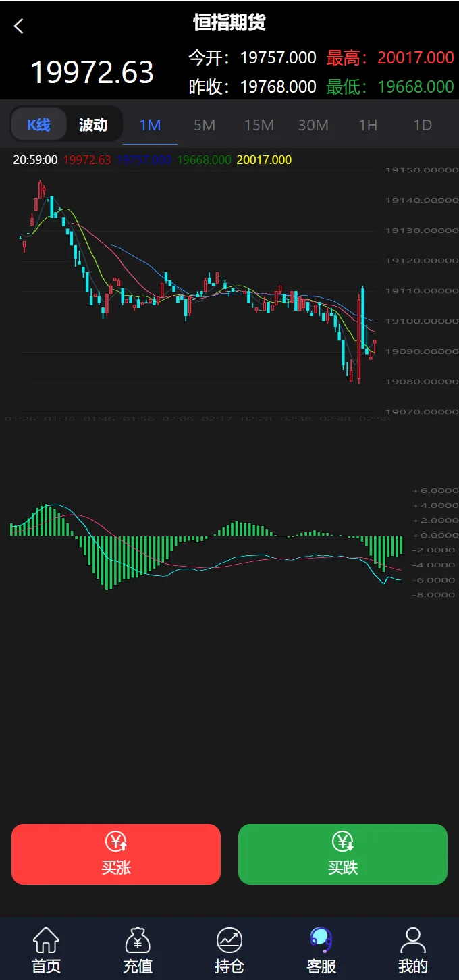Click the tall cyan candlestick near 02:58
The image size is (459, 980).
pos(363,317)
